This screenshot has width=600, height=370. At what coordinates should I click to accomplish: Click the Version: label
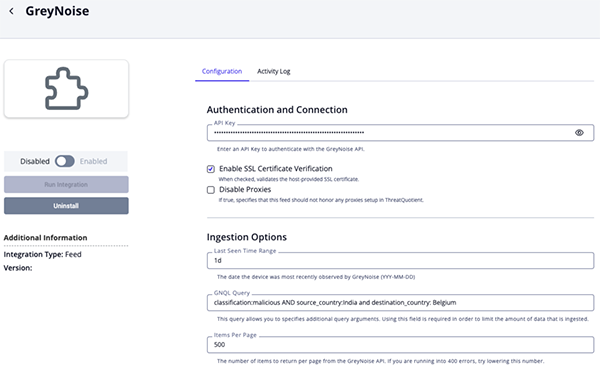(18, 268)
